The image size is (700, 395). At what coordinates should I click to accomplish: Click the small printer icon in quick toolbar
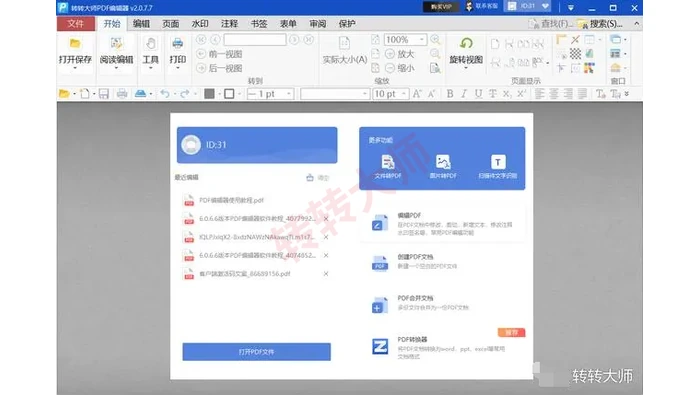[x=122, y=94]
